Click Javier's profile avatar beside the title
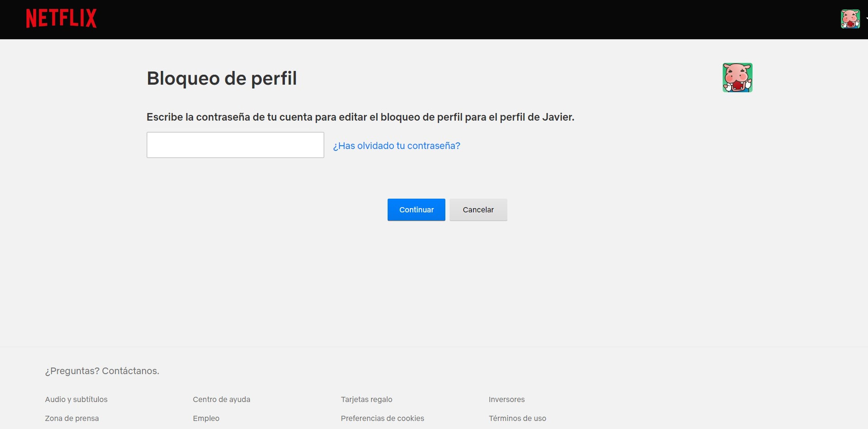Image resolution: width=868 pixels, height=429 pixels. point(737,77)
